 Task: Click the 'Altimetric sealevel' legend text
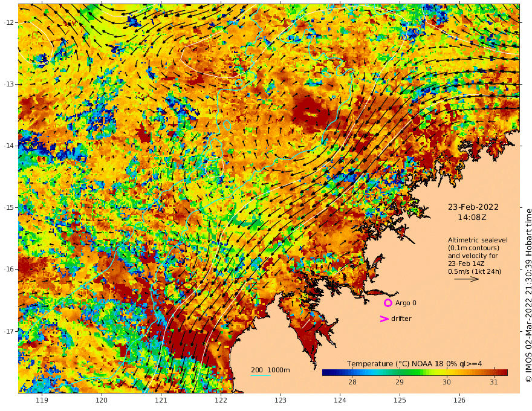(478, 240)
